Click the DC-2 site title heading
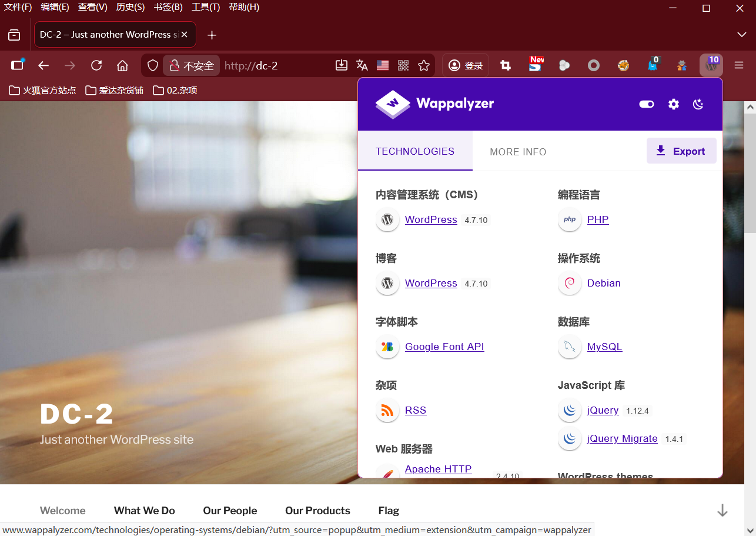The height and width of the screenshot is (536, 756). coord(76,414)
